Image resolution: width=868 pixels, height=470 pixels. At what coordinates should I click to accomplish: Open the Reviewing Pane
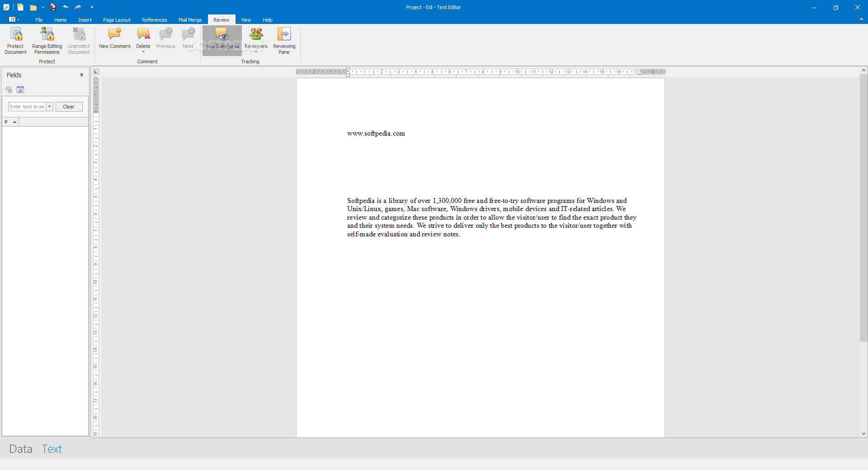click(284, 41)
